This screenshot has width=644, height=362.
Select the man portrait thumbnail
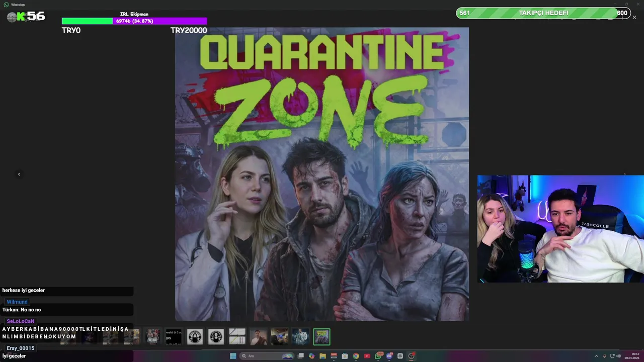coord(258,336)
